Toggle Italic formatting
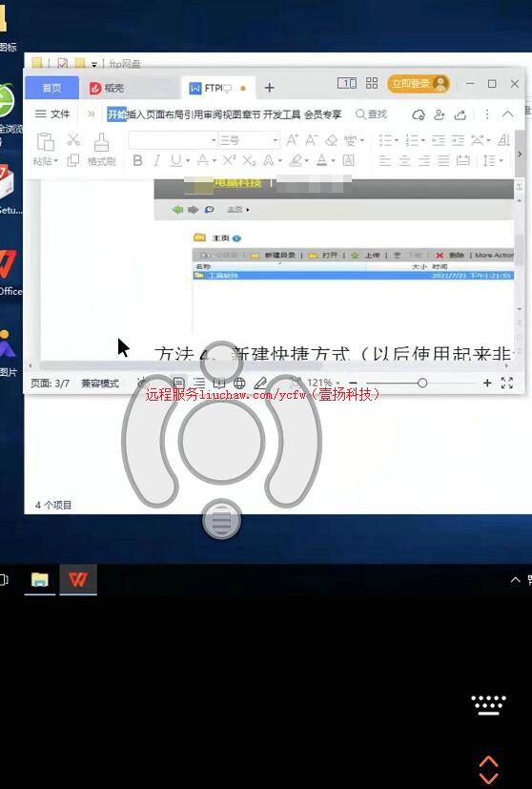 tap(157, 160)
